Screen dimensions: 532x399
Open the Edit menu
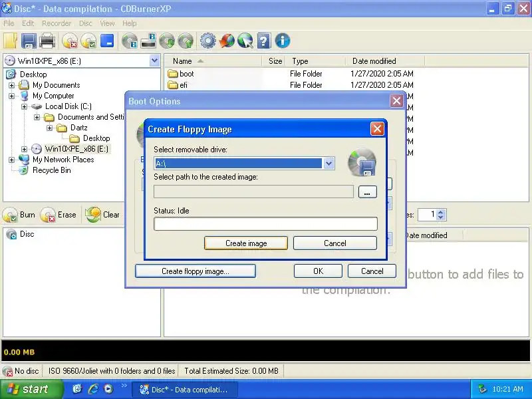coord(28,23)
